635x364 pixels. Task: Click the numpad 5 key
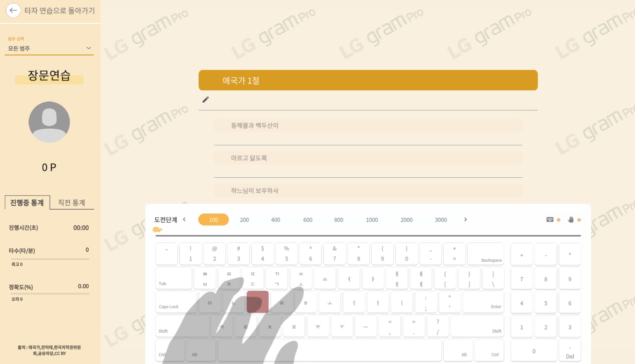pyautogui.click(x=545, y=302)
